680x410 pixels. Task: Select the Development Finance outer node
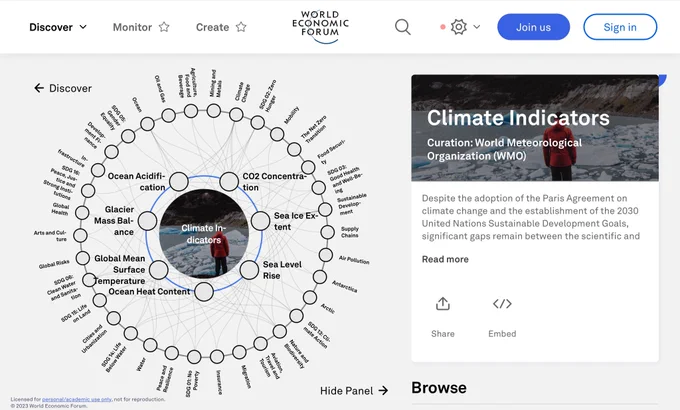111,152
